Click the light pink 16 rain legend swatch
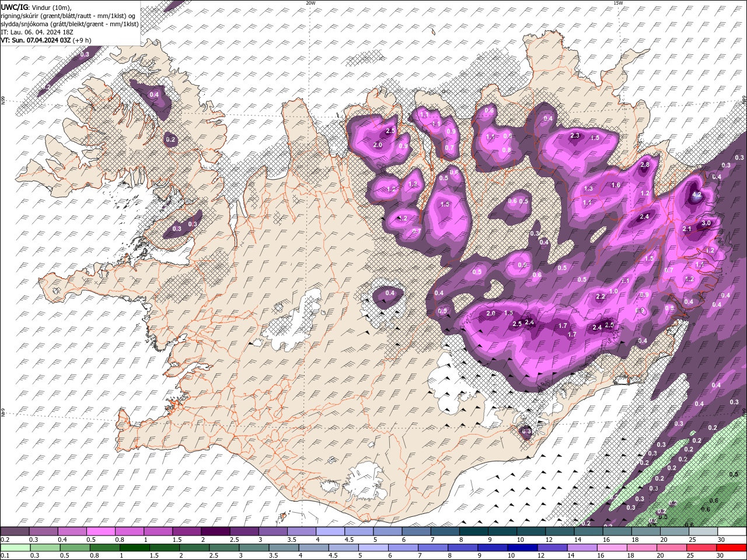Screen dimensions: 747x560 pos(613,547)
